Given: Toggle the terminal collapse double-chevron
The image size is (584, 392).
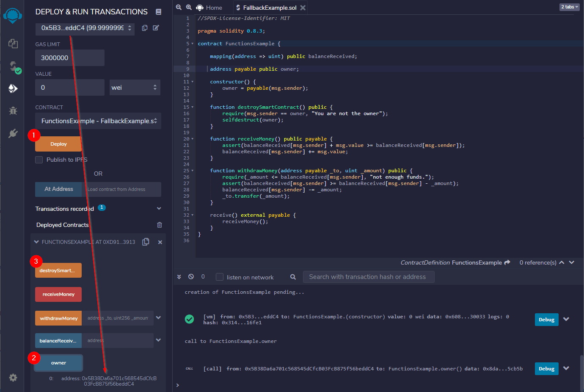Looking at the screenshot, I should point(179,277).
